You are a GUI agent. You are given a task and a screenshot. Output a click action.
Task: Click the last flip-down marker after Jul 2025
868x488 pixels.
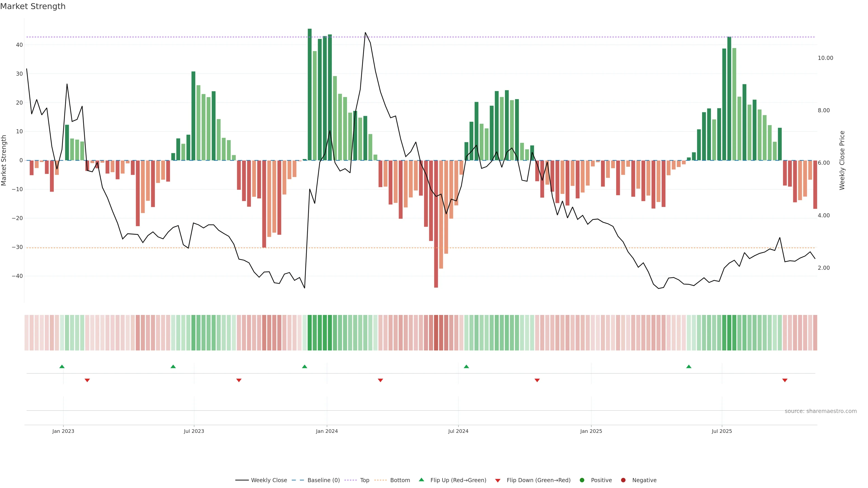(785, 380)
